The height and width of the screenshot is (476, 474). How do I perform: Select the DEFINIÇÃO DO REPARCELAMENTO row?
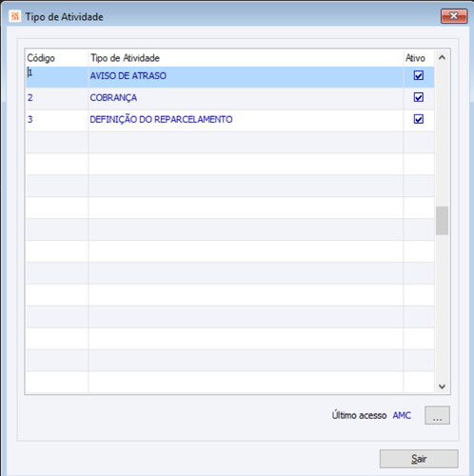(x=230, y=120)
